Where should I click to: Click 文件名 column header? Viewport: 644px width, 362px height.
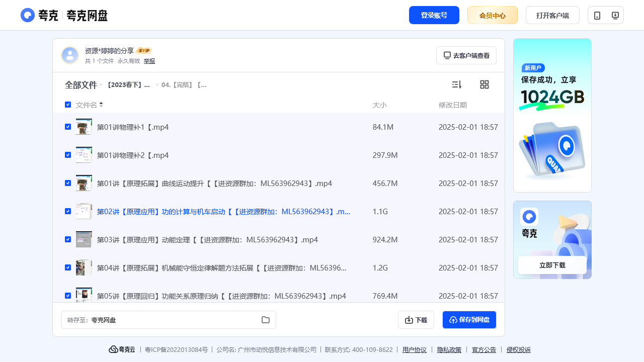pos(87,105)
